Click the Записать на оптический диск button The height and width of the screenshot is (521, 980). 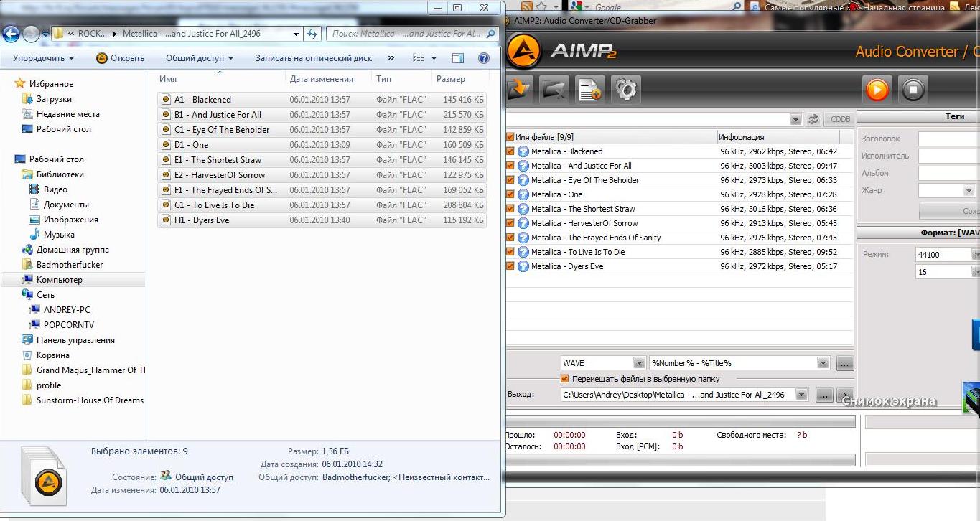[313, 58]
